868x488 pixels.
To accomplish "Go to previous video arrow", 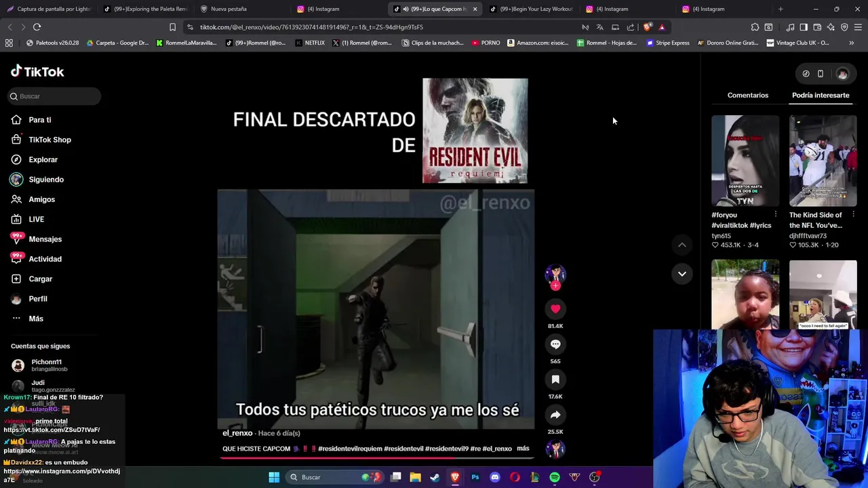I will click(x=682, y=245).
